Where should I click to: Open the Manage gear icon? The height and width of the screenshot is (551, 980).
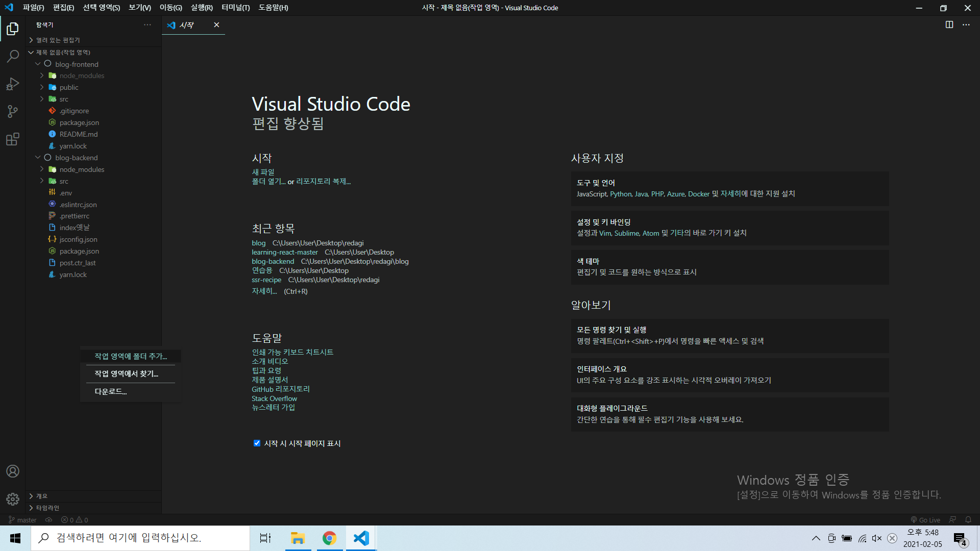point(13,499)
